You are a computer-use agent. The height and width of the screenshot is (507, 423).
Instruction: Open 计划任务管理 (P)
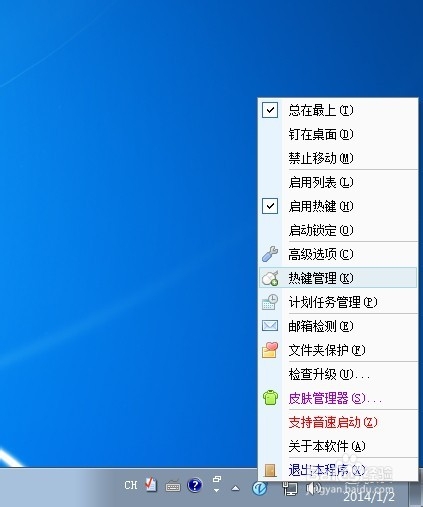pos(338,302)
